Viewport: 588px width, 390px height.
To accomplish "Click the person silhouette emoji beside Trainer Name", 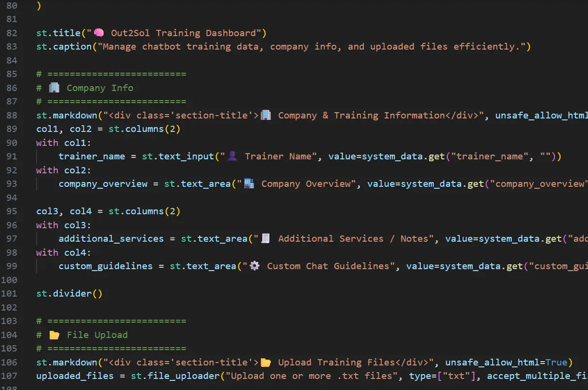I will tap(232, 156).
